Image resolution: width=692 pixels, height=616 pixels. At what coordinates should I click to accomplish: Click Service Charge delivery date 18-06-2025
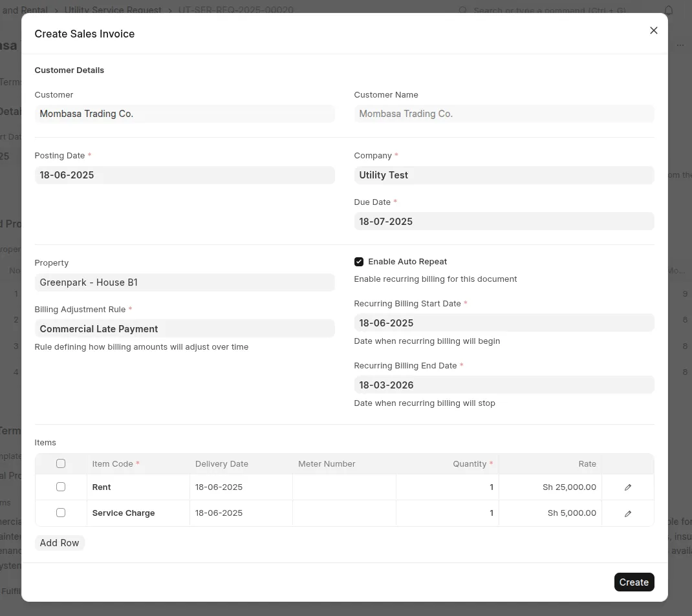241,513
